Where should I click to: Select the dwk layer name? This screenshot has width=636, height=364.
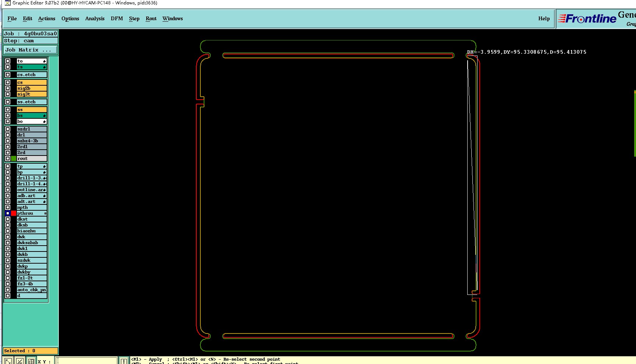click(x=32, y=237)
